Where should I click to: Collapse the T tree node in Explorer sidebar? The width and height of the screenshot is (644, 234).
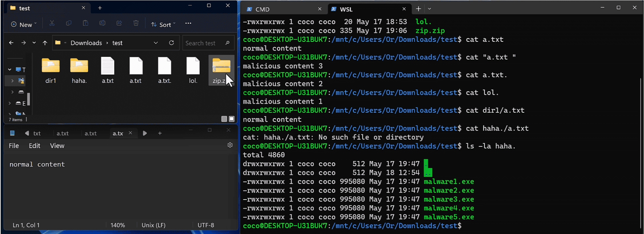[x=10, y=70]
